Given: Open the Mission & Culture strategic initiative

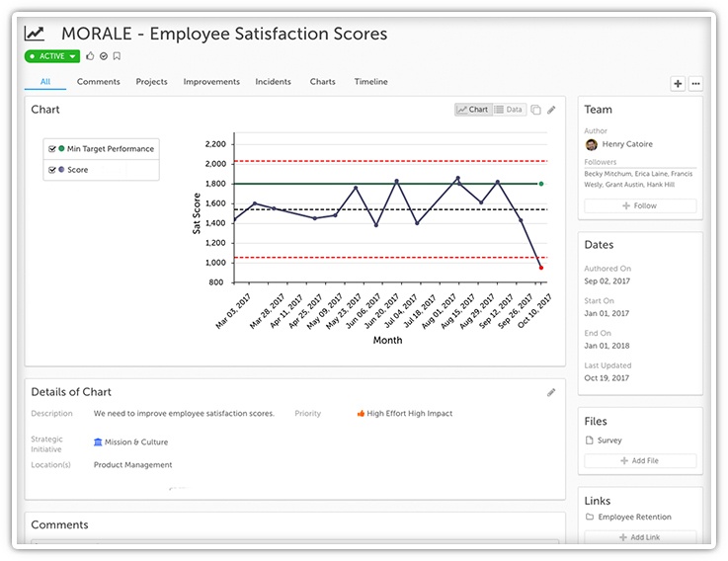Looking at the screenshot, I should [135, 442].
